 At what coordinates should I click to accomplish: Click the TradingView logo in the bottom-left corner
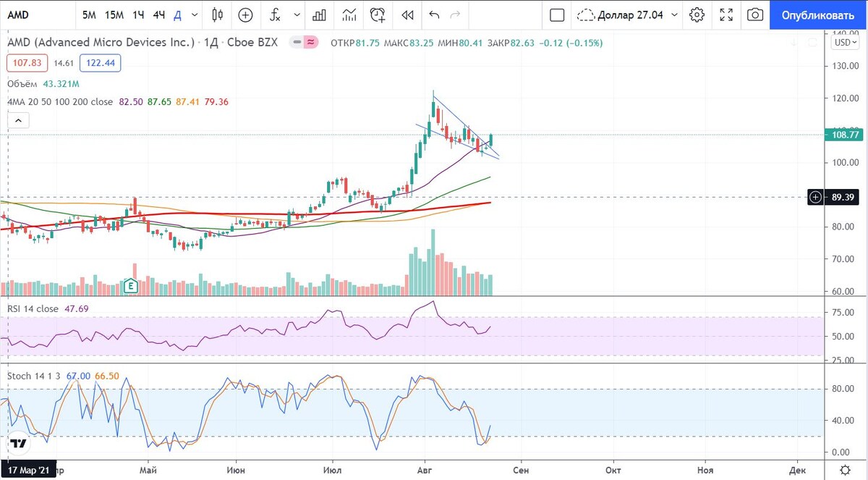19,443
